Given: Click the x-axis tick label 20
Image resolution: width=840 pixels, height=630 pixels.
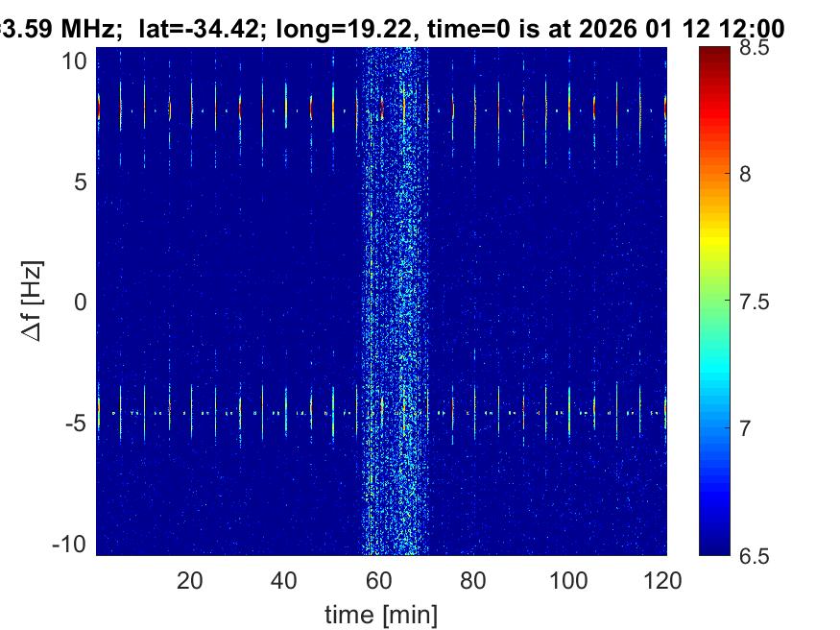Looking at the screenshot, I should tap(190, 580).
